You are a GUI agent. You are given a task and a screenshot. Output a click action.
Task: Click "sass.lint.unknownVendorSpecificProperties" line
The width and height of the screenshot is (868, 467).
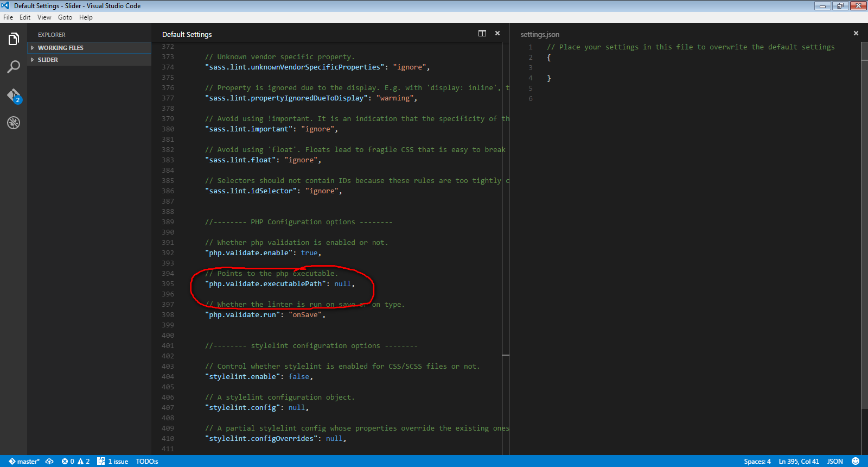[317, 67]
